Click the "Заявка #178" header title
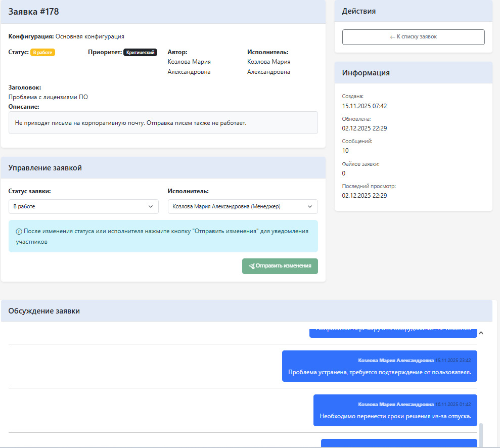 [x=34, y=12]
